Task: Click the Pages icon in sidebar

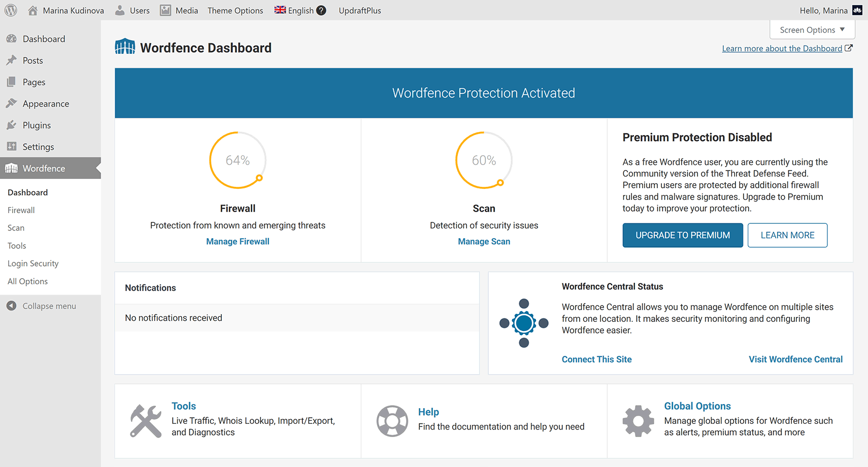Action: coord(12,82)
